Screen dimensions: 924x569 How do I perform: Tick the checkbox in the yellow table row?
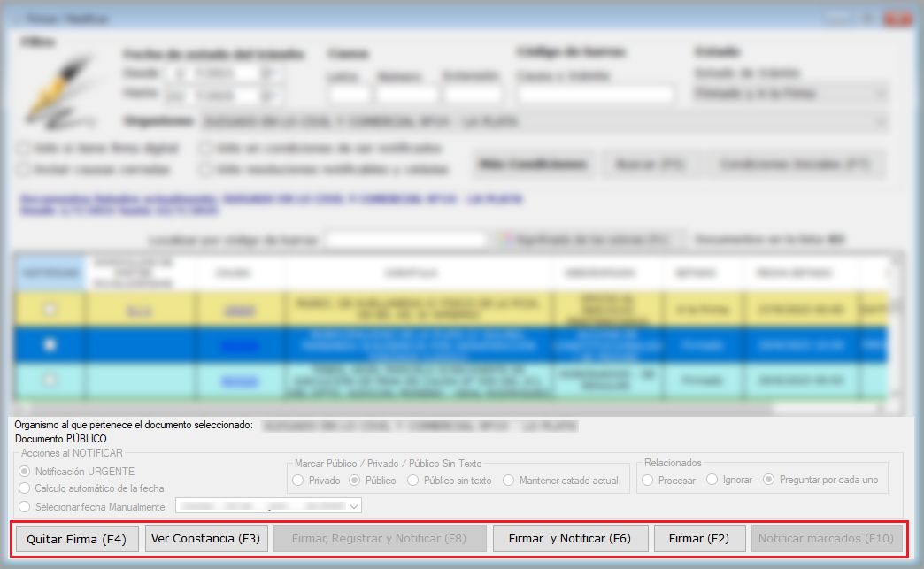point(50,309)
